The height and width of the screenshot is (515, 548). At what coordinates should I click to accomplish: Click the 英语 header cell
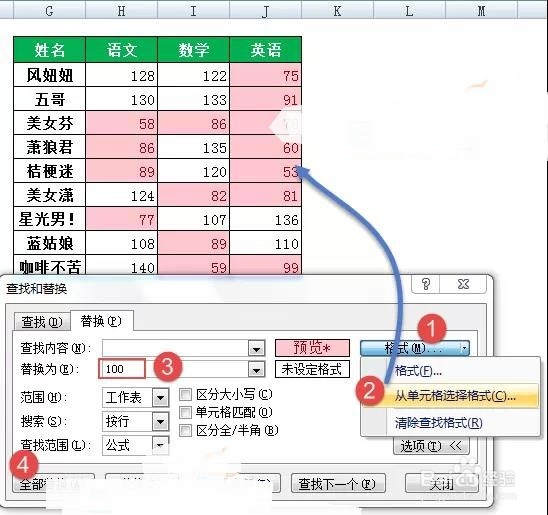tap(266, 50)
